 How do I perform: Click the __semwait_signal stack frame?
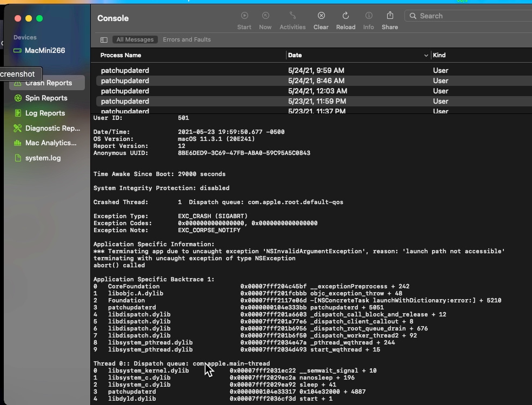coord(235,371)
